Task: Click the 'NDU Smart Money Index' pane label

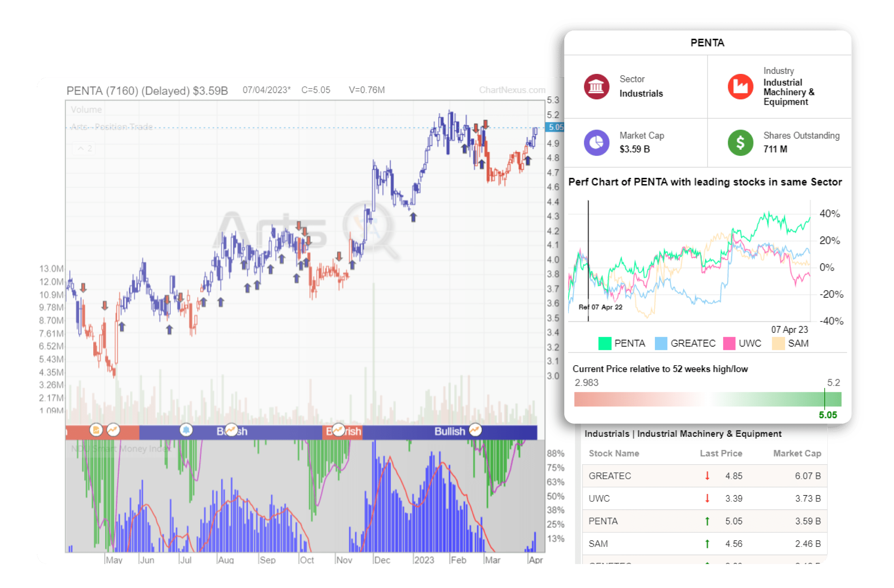Action: pos(121,449)
